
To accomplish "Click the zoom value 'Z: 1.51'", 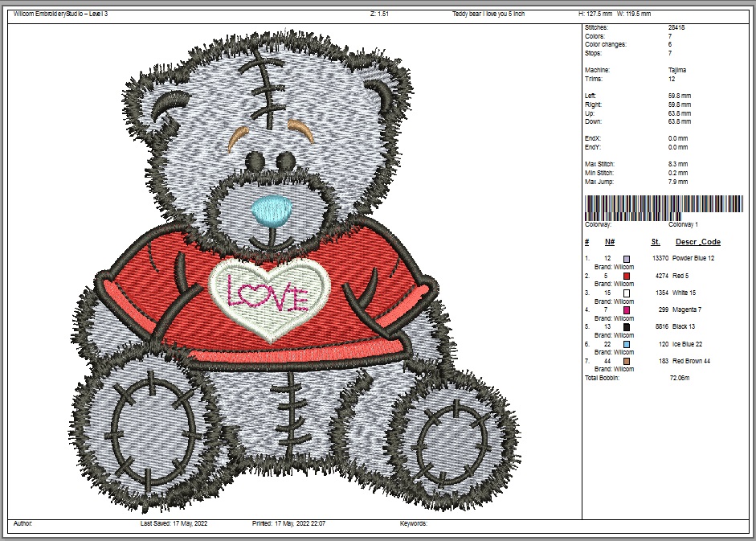I will pyautogui.click(x=379, y=14).
